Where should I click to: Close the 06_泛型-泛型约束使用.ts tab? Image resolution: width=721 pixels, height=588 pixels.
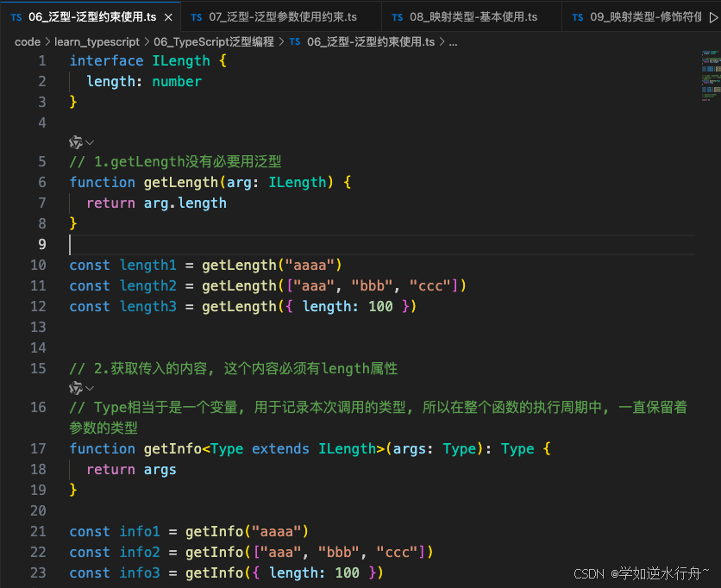(168, 17)
